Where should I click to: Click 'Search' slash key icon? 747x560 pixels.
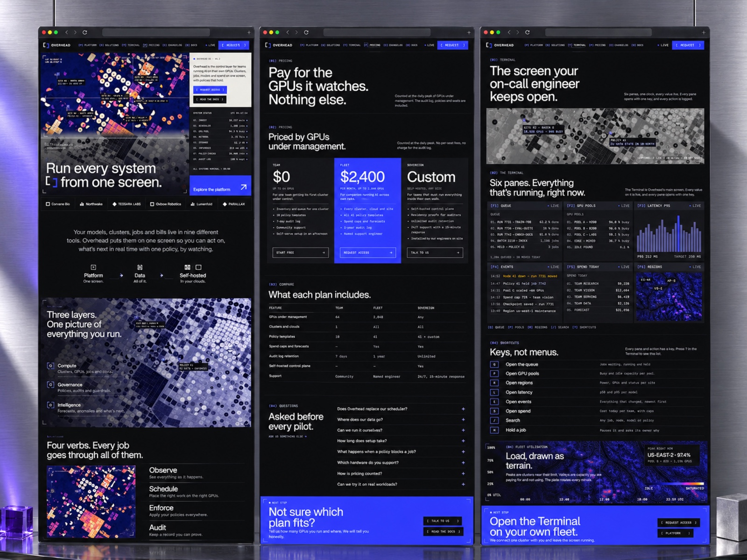494,420
